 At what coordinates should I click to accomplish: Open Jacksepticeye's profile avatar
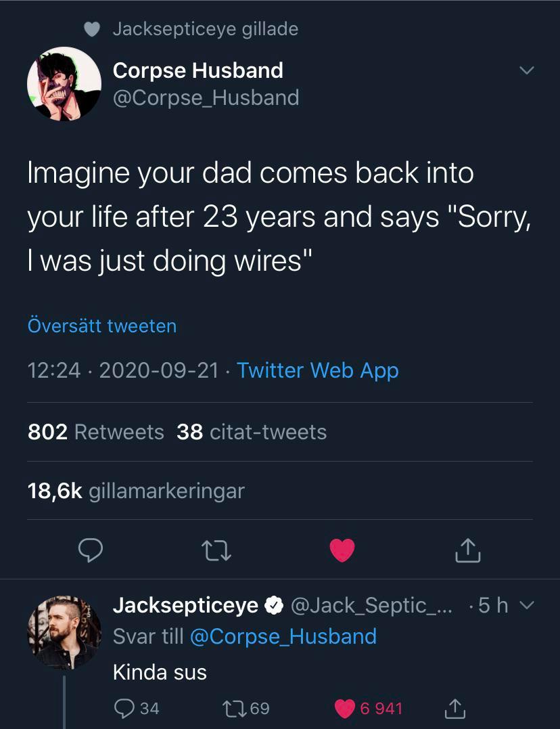coord(64,632)
